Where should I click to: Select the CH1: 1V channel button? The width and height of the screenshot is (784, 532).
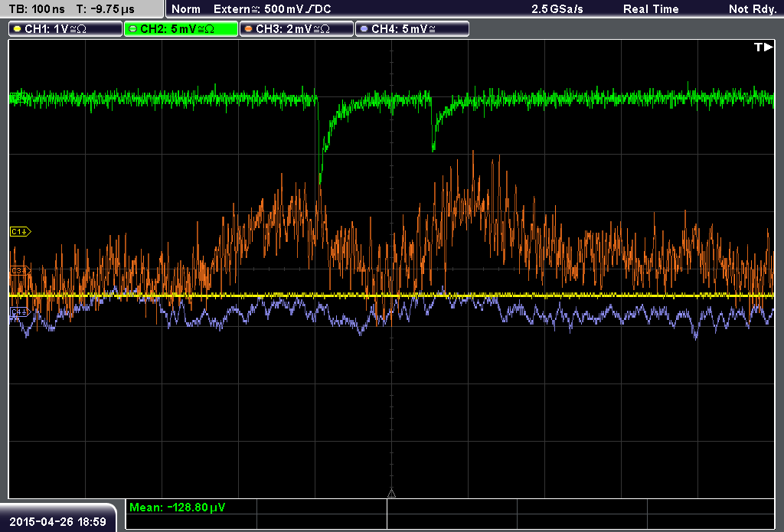point(66,29)
